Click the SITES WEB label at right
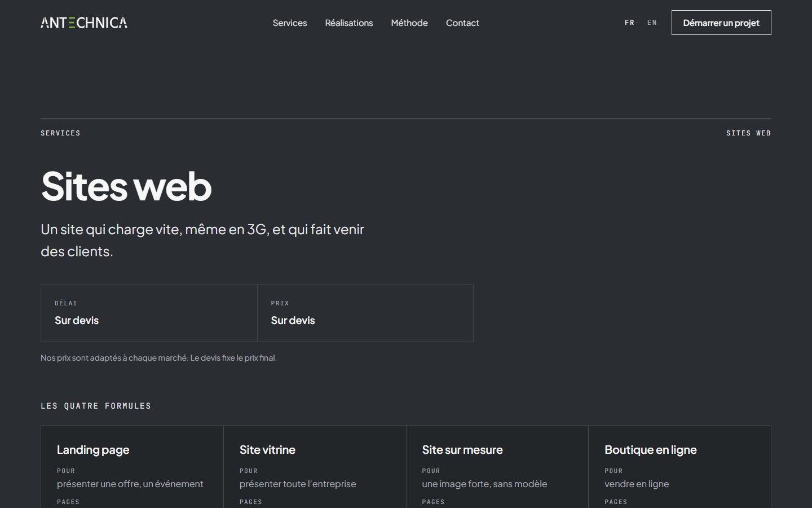812x508 pixels. point(748,133)
